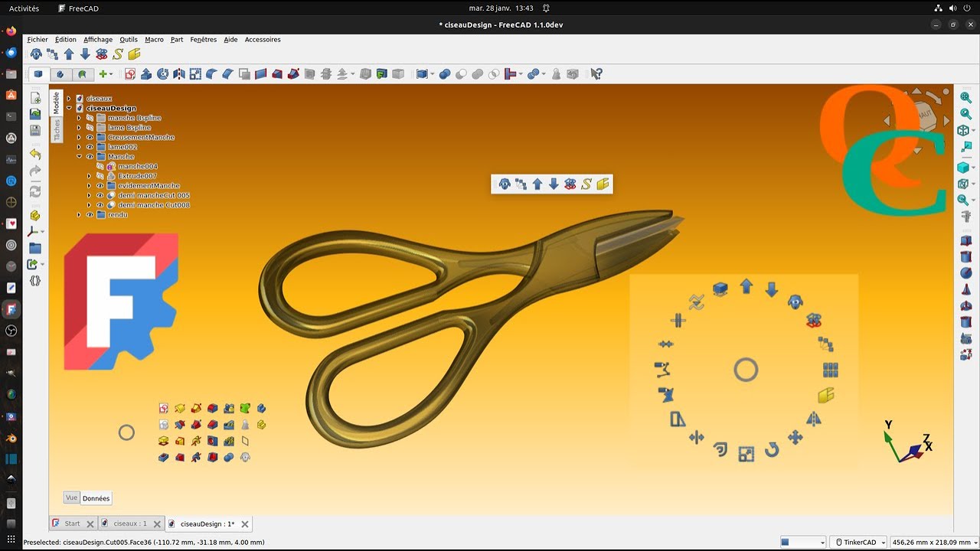
Task: Create a cube primitive from the right toolbar
Action: pos(965,241)
